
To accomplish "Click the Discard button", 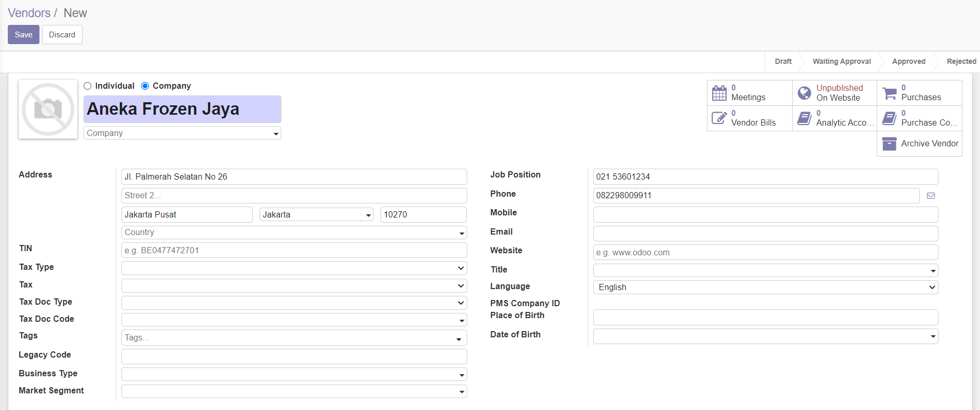I will coord(62,35).
